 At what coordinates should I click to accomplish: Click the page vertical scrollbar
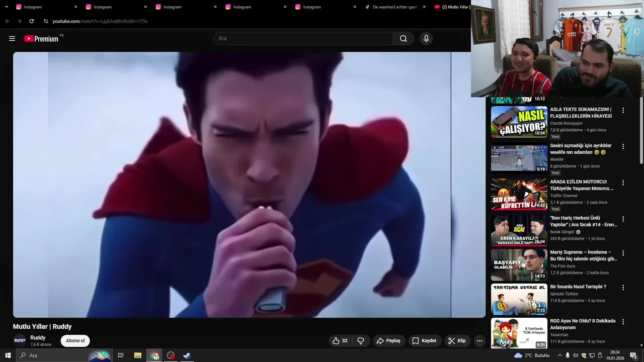pos(641,131)
